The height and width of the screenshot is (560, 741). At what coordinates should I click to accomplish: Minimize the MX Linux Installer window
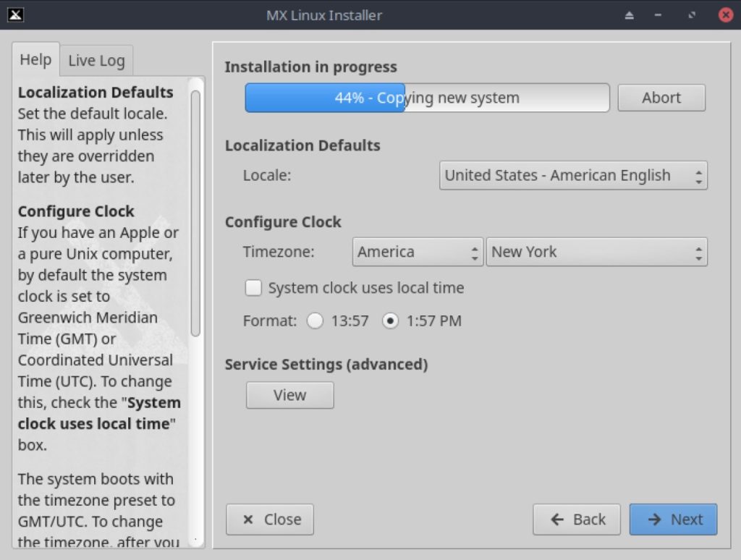point(658,15)
